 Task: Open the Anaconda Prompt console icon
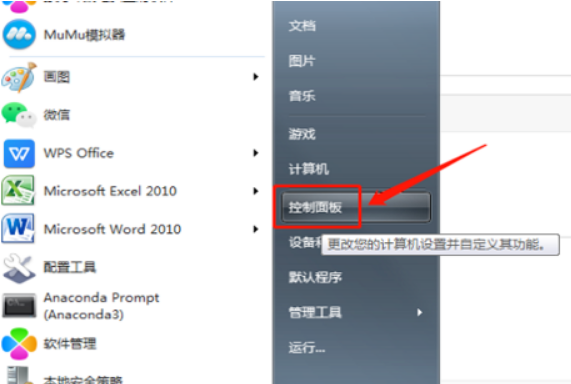click(x=19, y=306)
